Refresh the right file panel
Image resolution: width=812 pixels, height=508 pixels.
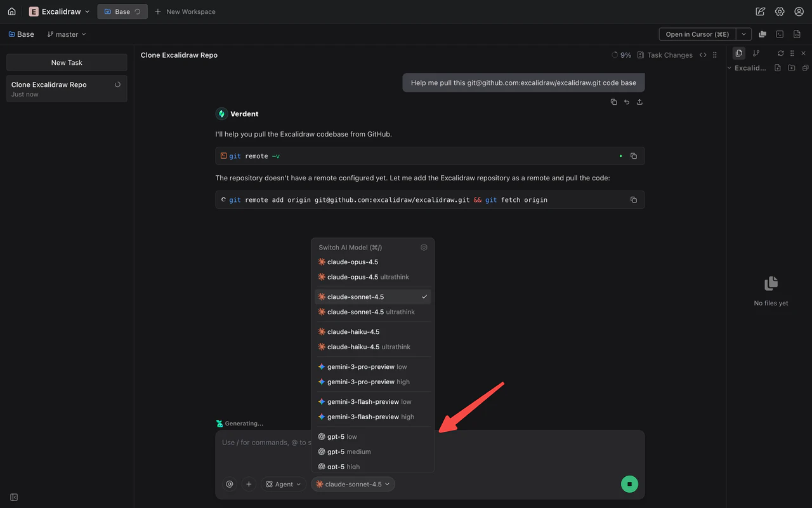click(x=781, y=53)
